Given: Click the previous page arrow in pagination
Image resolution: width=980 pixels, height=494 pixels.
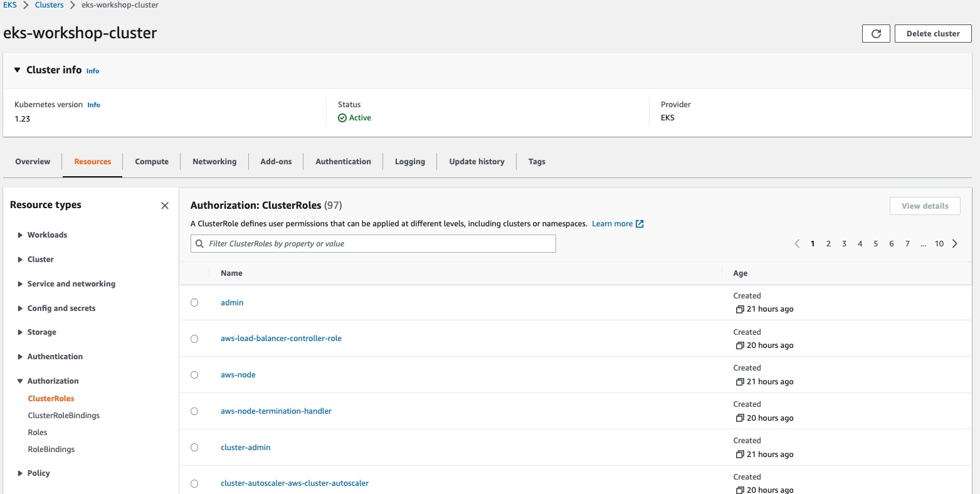Looking at the screenshot, I should point(797,244).
